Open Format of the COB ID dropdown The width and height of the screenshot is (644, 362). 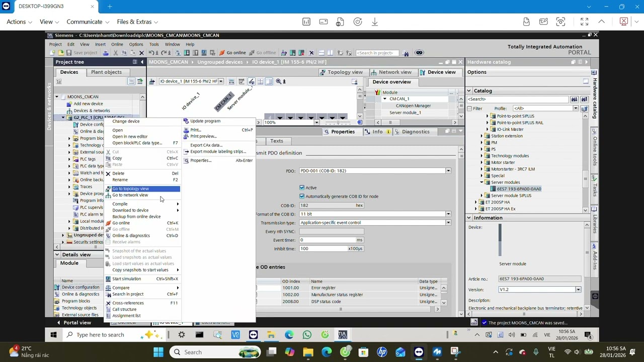tap(448, 214)
